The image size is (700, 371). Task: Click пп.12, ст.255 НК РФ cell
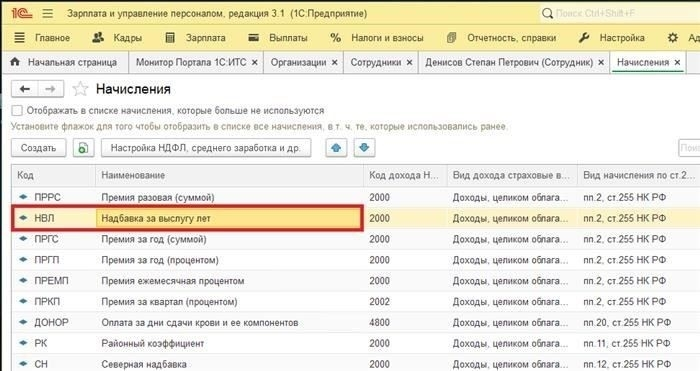[x=627, y=364]
